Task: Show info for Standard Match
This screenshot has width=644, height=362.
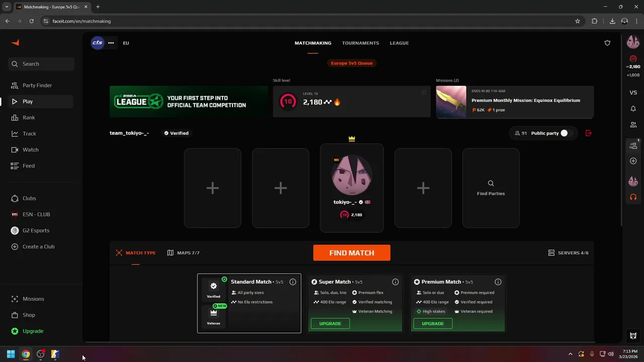Action: [x=293, y=282]
